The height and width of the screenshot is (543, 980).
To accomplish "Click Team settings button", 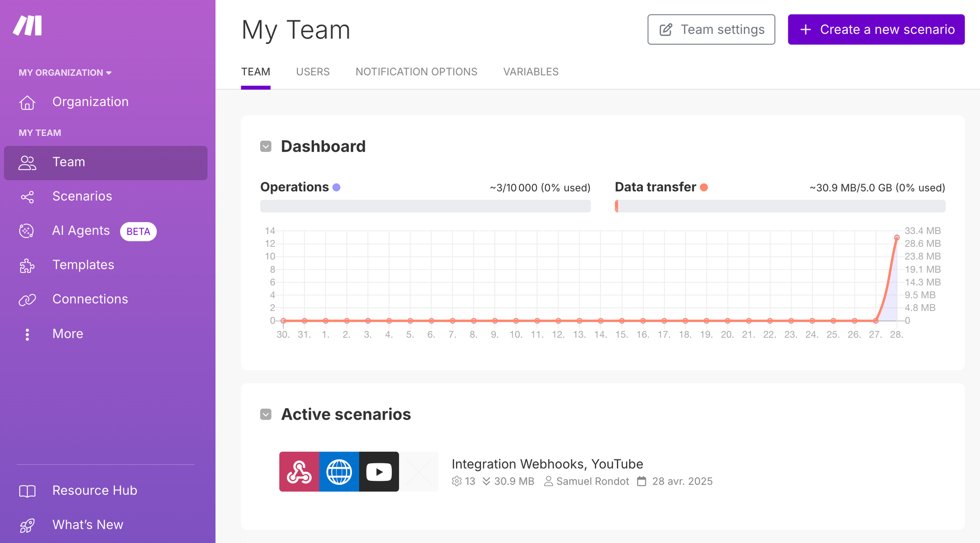I will tap(711, 29).
